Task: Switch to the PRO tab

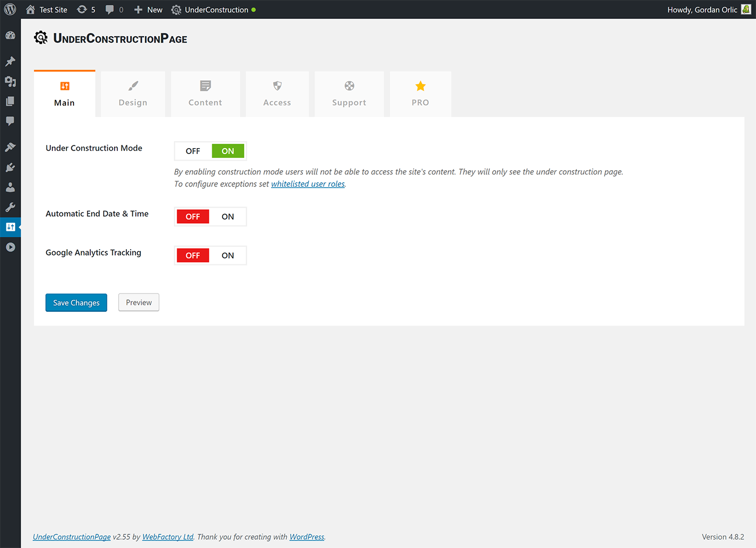Action: [421, 94]
